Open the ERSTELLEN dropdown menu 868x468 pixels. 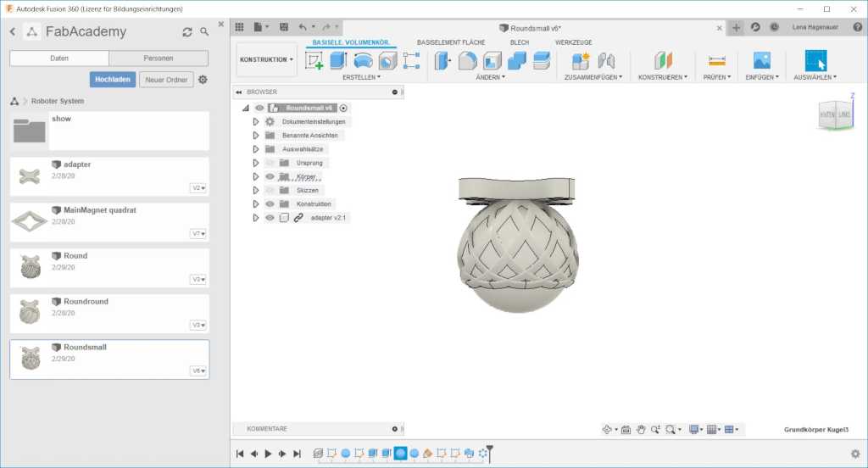tap(361, 77)
